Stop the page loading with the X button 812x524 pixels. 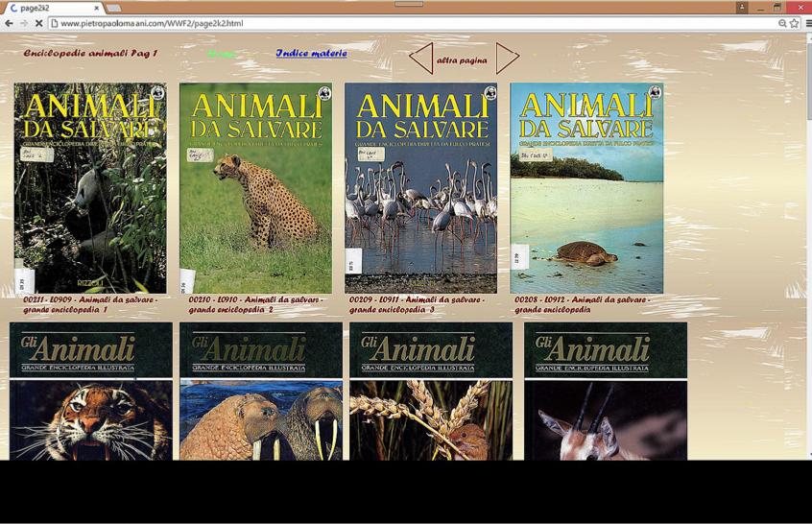tap(38, 23)
